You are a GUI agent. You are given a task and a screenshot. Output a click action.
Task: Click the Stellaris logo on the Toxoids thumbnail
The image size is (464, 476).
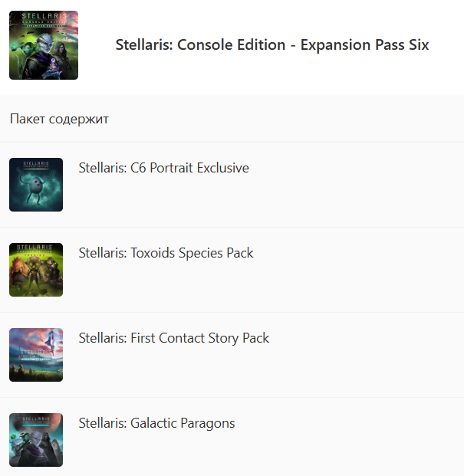pyautogui.click(x=35, y=247)
